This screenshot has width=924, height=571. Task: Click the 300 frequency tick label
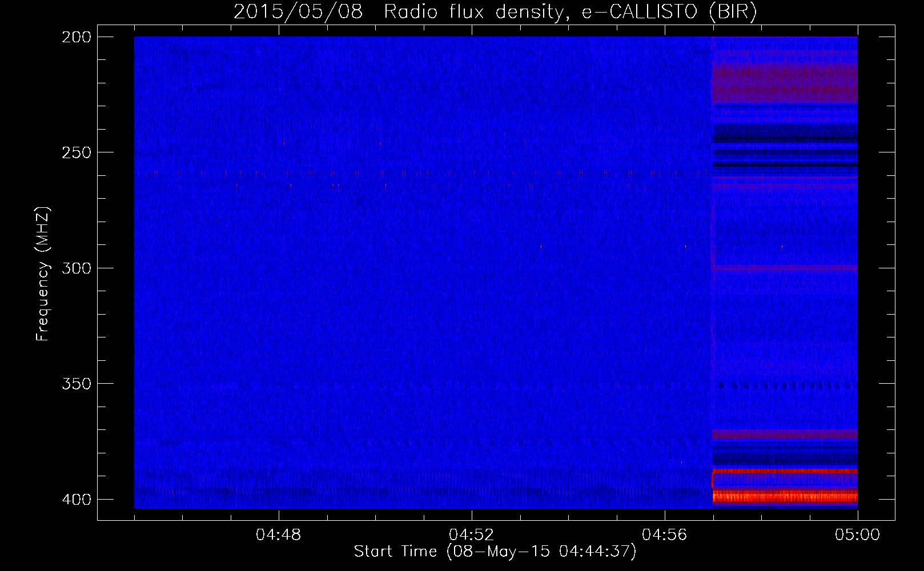click(x=77, y=268)
